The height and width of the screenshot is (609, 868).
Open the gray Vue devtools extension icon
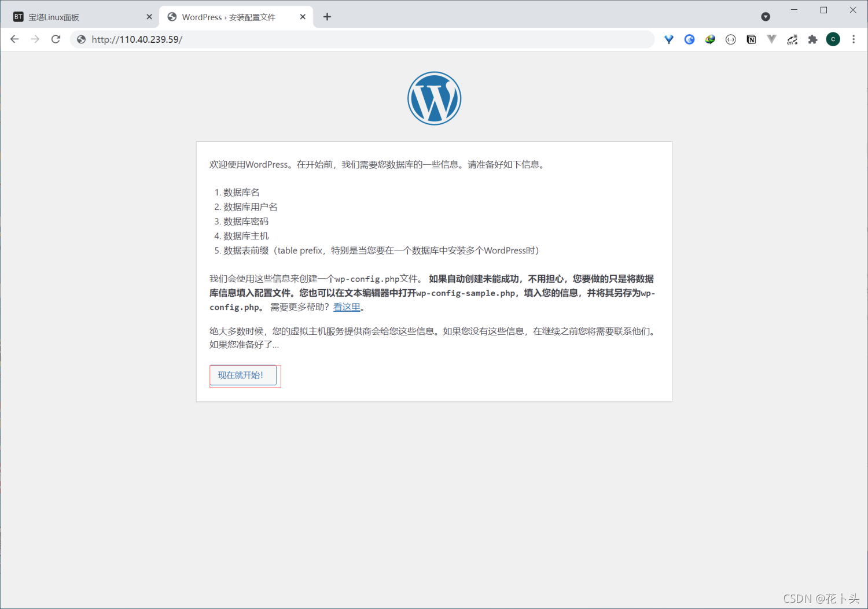[771, 39]
